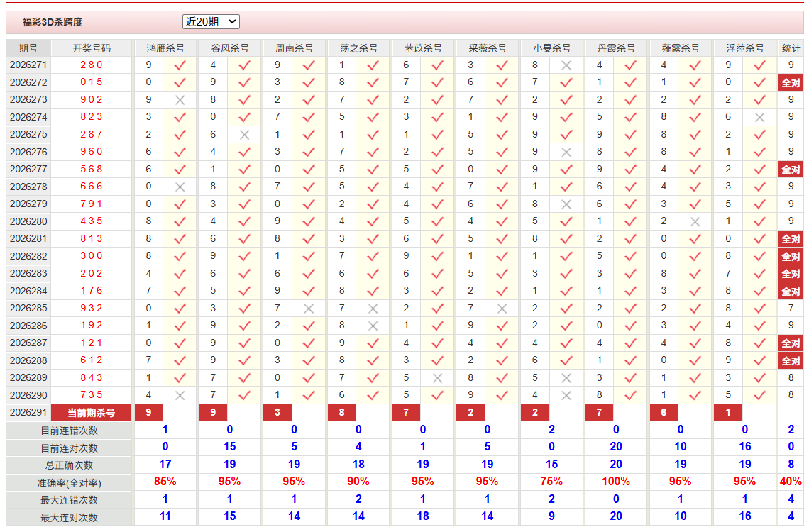Click current kill number 9 under 鸿雁杀号
The image size is (809, 532).
pos(148,412)
